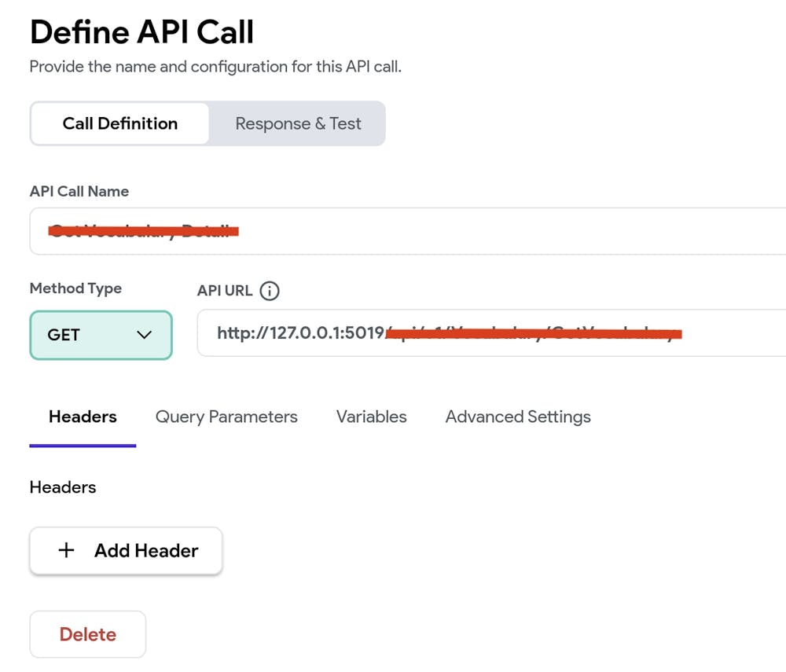This screenshot has height=672, width=786.
Task: Click the Define API Call heading
Action: (141, 32)
